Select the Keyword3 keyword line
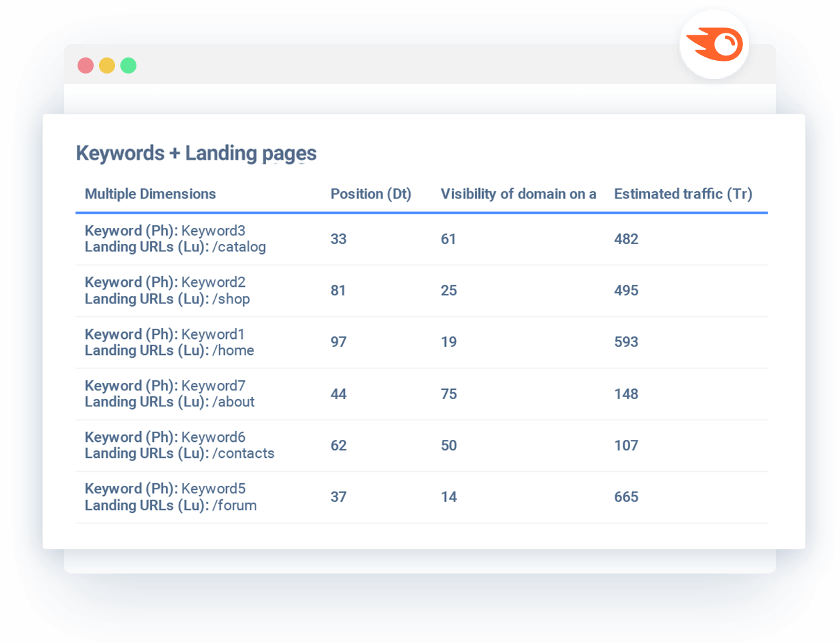The width and height of the screenshot is (840, 643). coord(165,231)
